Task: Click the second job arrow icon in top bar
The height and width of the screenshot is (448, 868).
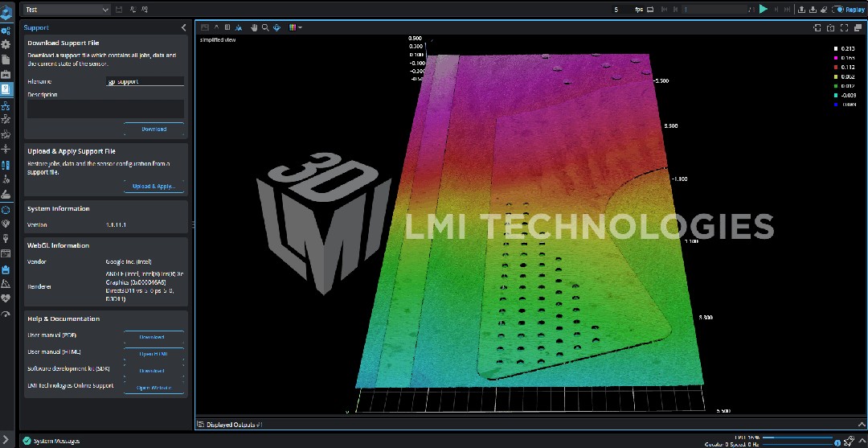Action: (x=145, y=10)
